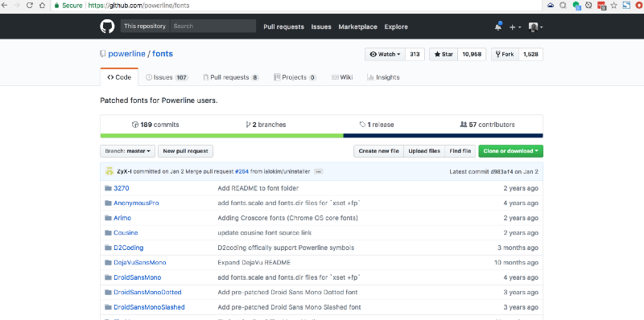Viewport: 644px width, 320px height.
Task: Open Explore in top navigation
Action: [x=396, y=27]
